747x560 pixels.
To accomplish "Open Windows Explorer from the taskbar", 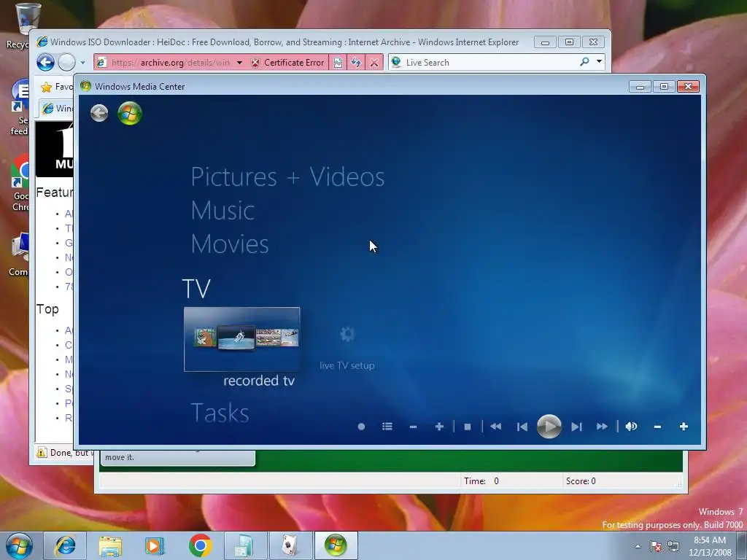I will coord(110,545).
